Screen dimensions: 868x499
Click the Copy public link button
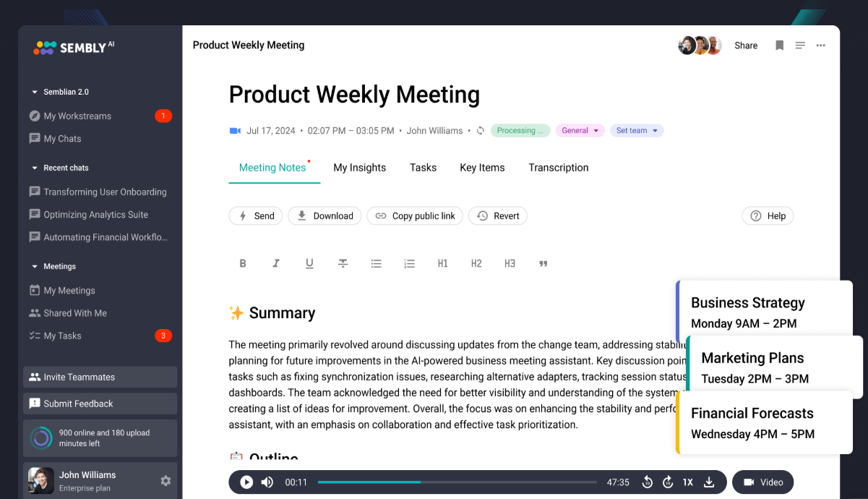point(415,216)
